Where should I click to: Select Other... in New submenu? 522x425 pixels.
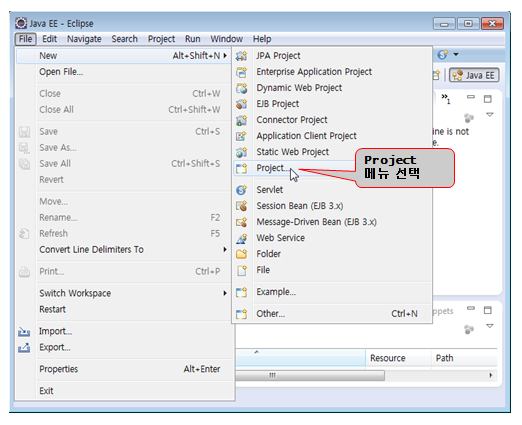pyautogui.click(x=332, y=314)
